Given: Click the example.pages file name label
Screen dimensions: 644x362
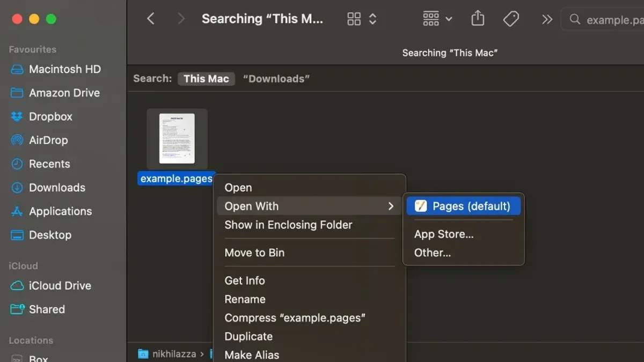Looking at the screenshot, I should coord(177,179).
